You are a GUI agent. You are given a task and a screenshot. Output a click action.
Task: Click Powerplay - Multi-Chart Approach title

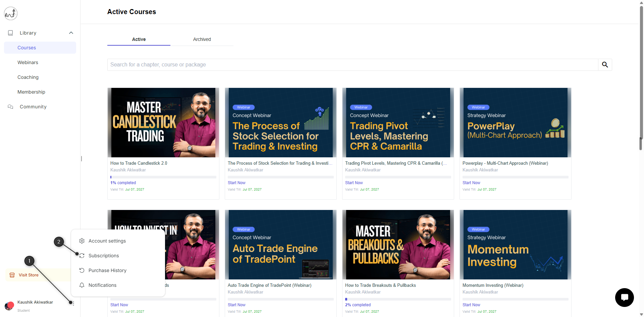[x=505, y=163]
